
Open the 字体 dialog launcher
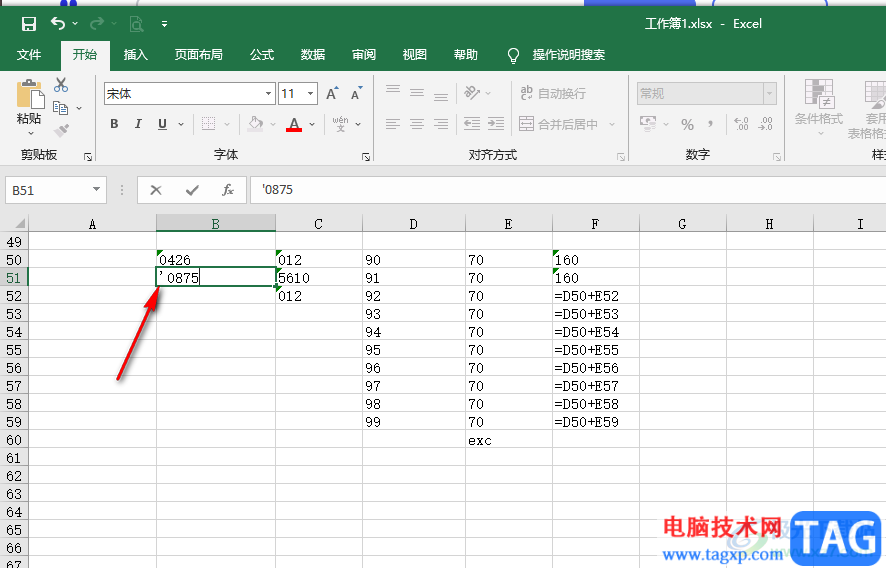click(366, 157)
